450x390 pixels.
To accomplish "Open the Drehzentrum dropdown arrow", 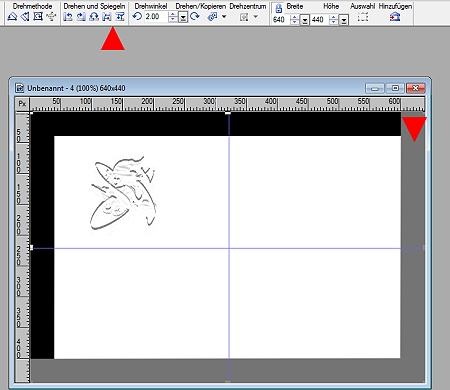I will click(256, 16).
